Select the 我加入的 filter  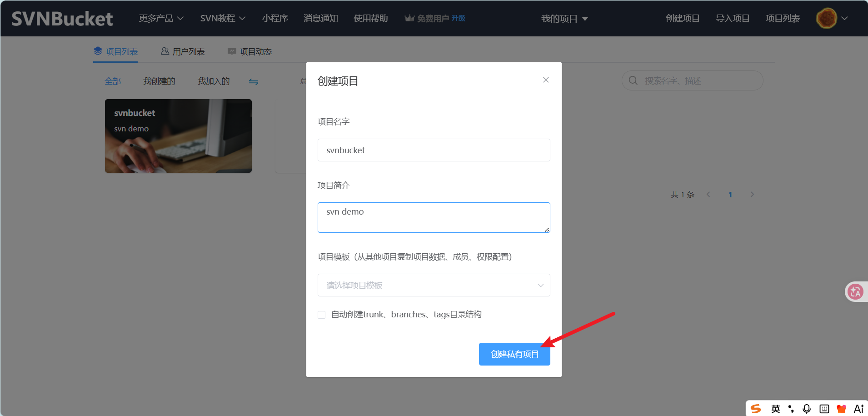[214, 81]
